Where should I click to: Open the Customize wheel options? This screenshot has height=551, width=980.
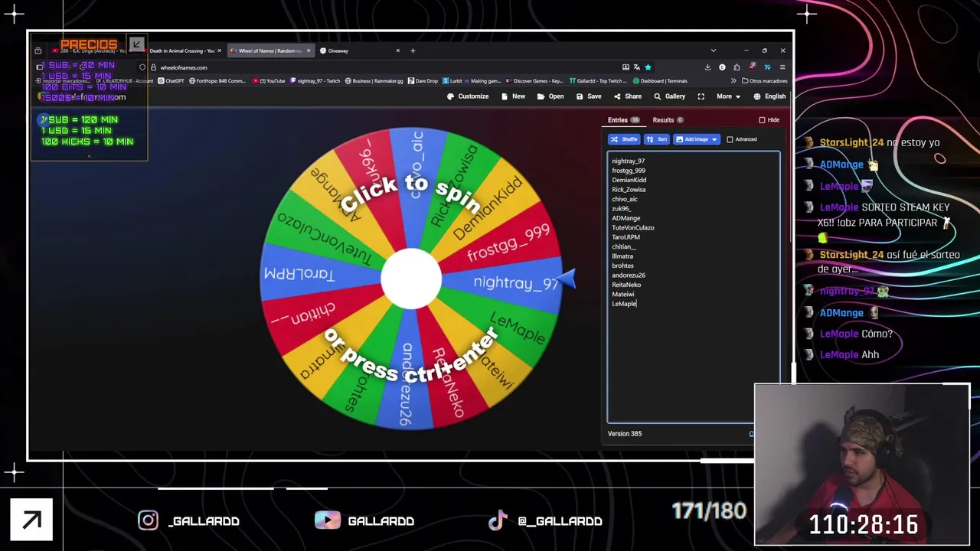468,96
